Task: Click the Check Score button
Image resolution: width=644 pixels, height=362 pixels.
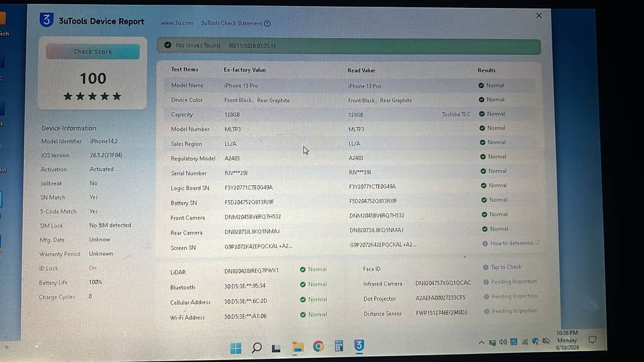Action: [x=93, y=52]
